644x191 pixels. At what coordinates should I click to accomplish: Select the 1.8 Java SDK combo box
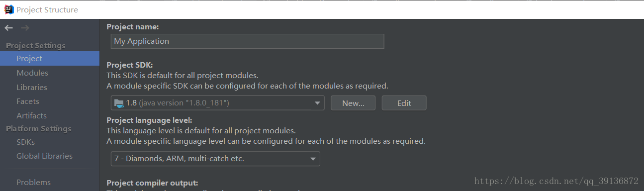click(x=218, y=103)
